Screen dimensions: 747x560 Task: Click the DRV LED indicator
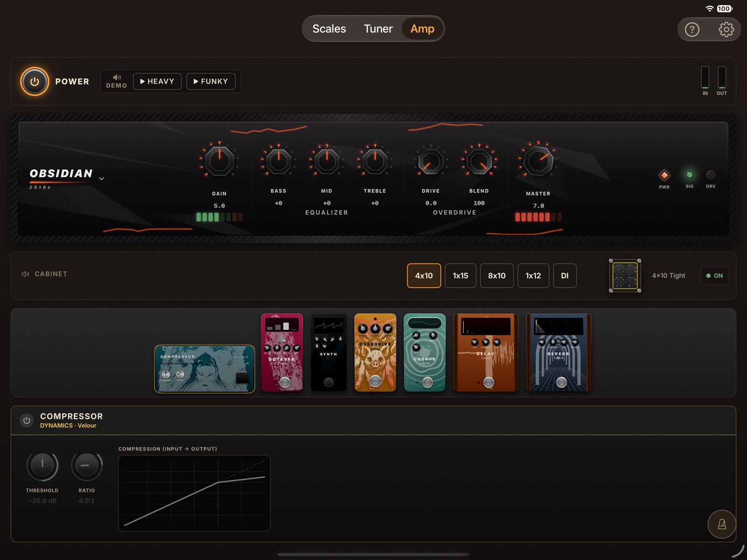(711, 175)
